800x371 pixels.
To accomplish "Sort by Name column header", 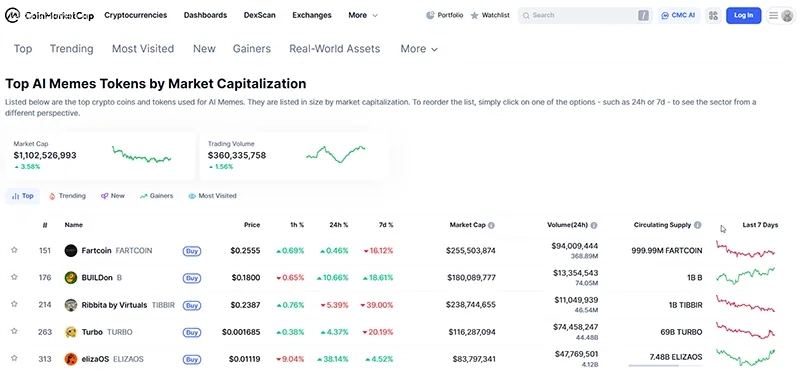I will point(73,225).
